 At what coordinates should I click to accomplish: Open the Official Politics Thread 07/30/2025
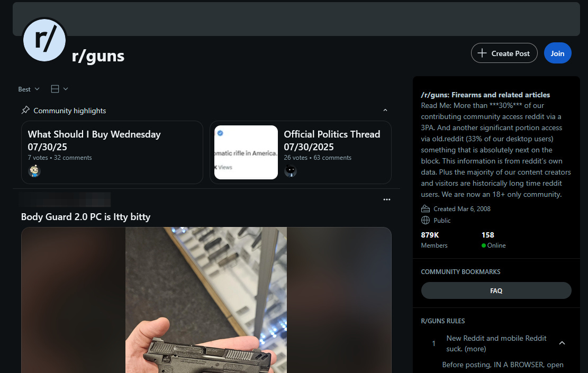click(332, 140)
